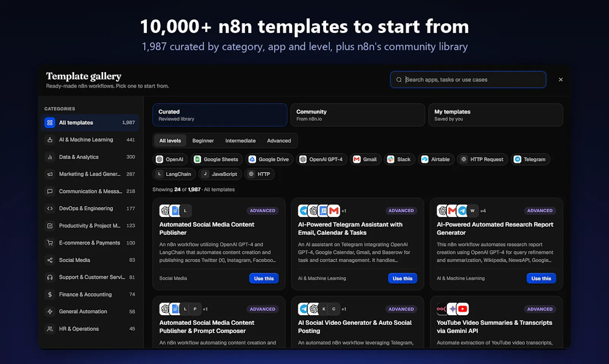Select the All levels filter

coord(170,141)
